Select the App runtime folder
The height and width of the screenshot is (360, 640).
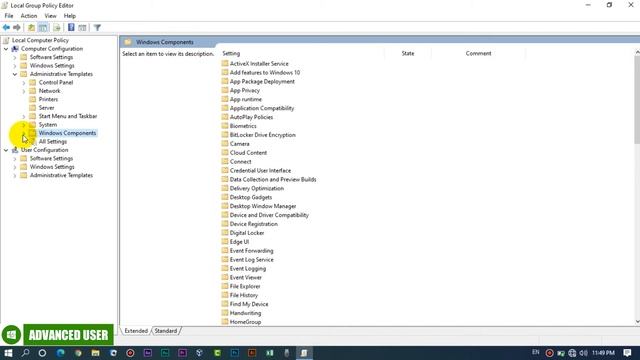point(246,100)
